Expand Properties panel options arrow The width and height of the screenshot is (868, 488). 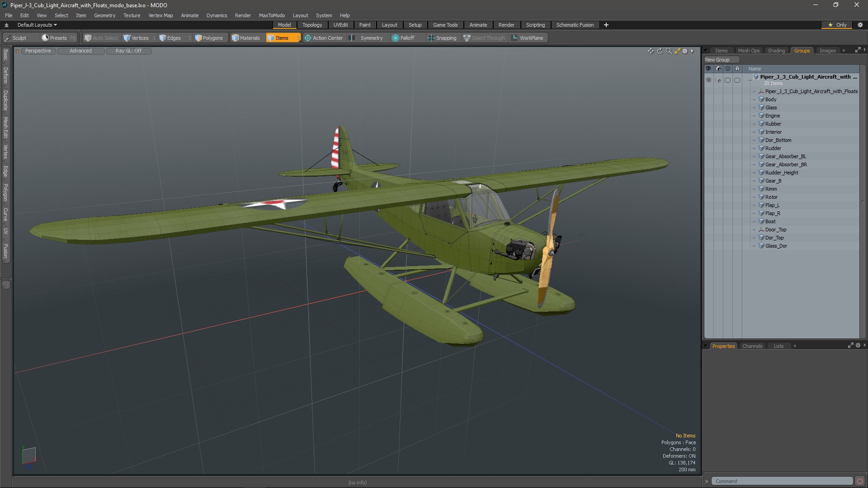[864, 346]
